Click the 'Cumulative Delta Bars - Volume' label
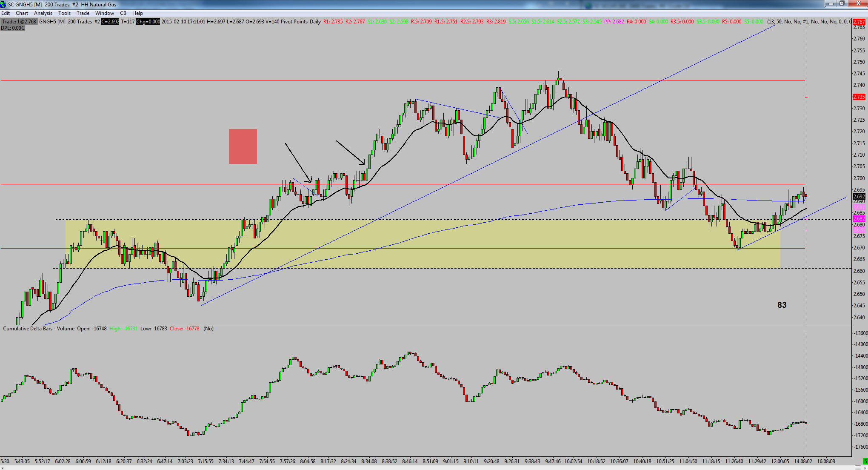The width and height of the screenshot is (868, 470). [39, 329]
